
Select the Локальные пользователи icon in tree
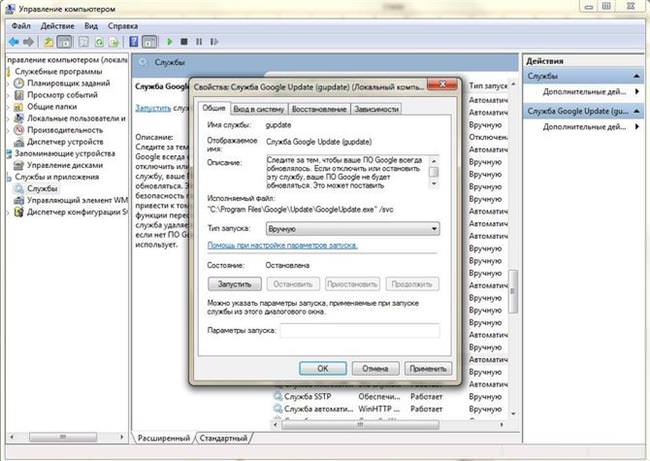(x=19, y=118)
